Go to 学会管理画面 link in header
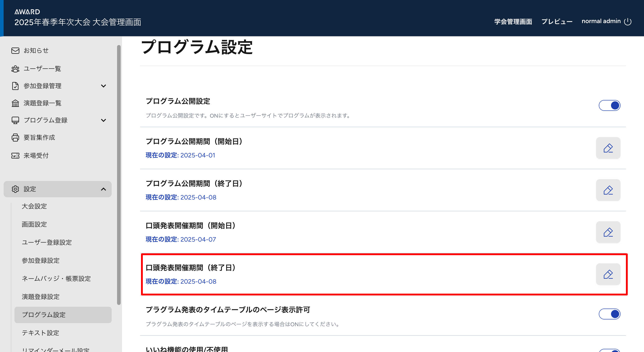Viewport: 644px width, 352px height. pos(513,21)
